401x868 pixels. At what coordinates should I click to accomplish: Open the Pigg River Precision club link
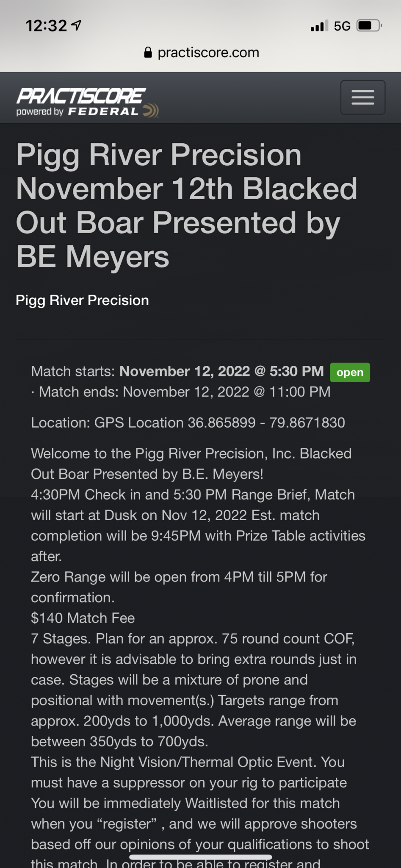(82, 300)
